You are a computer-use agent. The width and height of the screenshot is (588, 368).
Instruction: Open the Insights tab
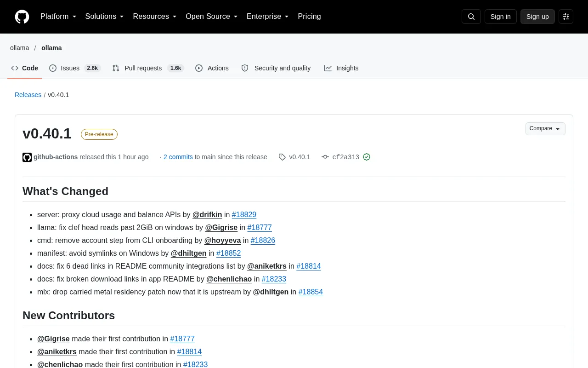click(341, 68)
